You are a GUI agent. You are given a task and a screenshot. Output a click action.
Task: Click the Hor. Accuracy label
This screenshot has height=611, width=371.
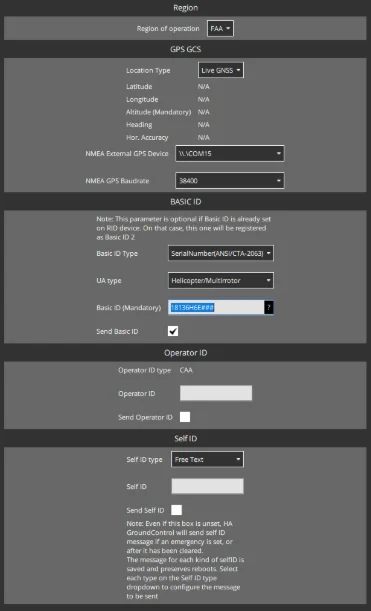tap(147, 138)
